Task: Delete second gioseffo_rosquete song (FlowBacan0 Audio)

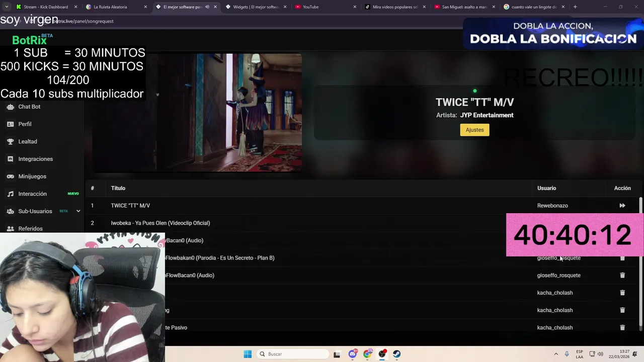Action: coord(622,276)
